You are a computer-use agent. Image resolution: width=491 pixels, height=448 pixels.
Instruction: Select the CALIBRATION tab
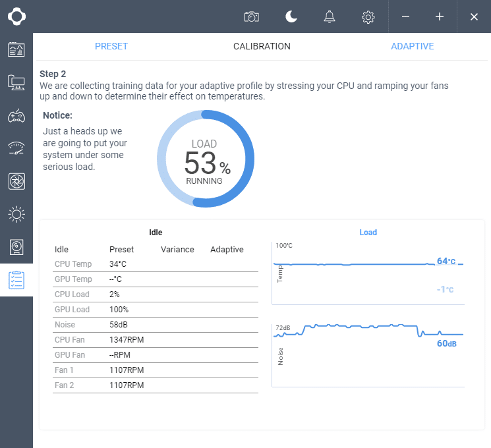[262, 47]
